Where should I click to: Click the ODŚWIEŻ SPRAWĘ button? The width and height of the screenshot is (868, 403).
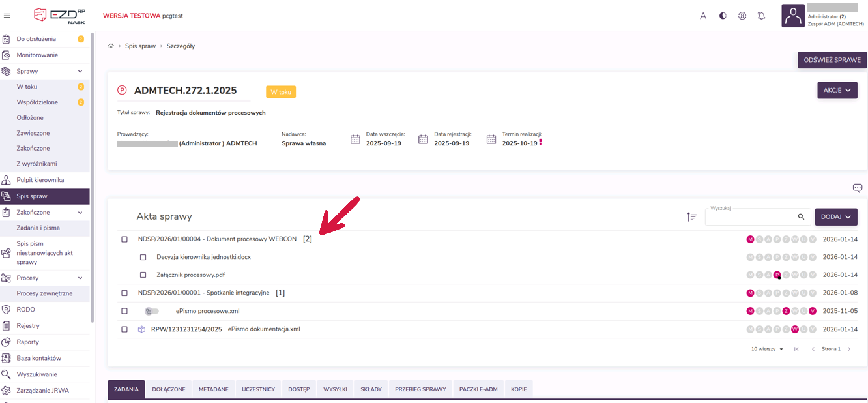pyautogui.click(x=832, y=60)
